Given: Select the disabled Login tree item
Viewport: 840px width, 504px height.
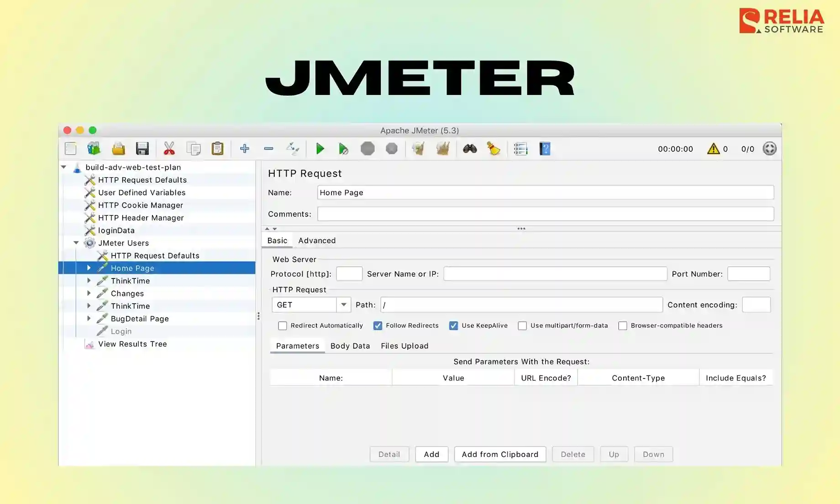Looking at the screenshot, I should pos(121,331).
